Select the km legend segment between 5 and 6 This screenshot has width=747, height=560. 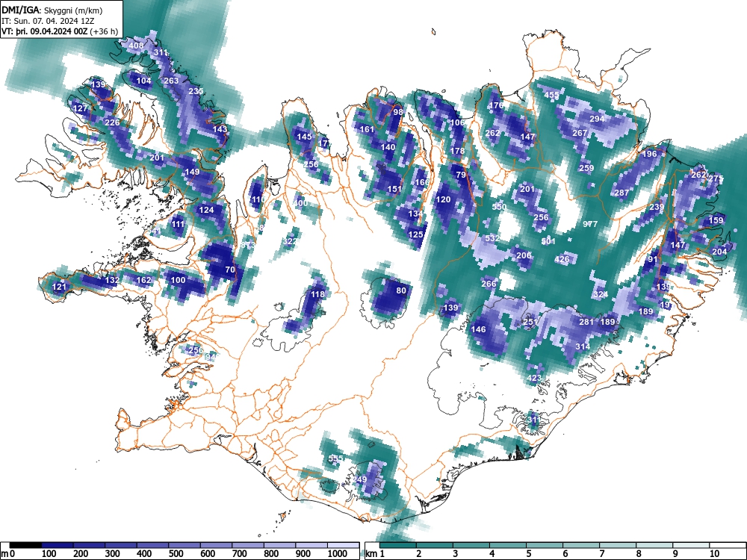tap(545, 545)
